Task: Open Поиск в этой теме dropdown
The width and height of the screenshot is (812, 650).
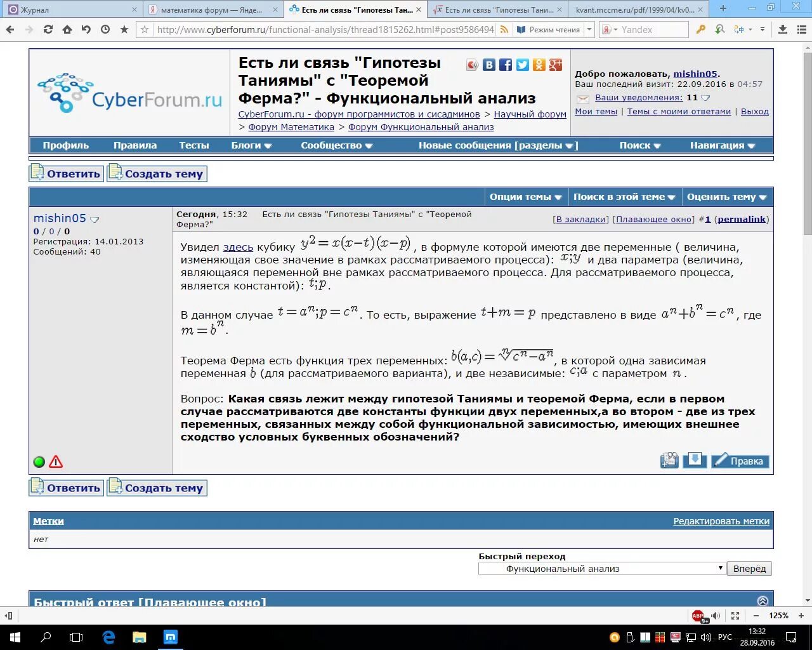Action: pos(624,197)
